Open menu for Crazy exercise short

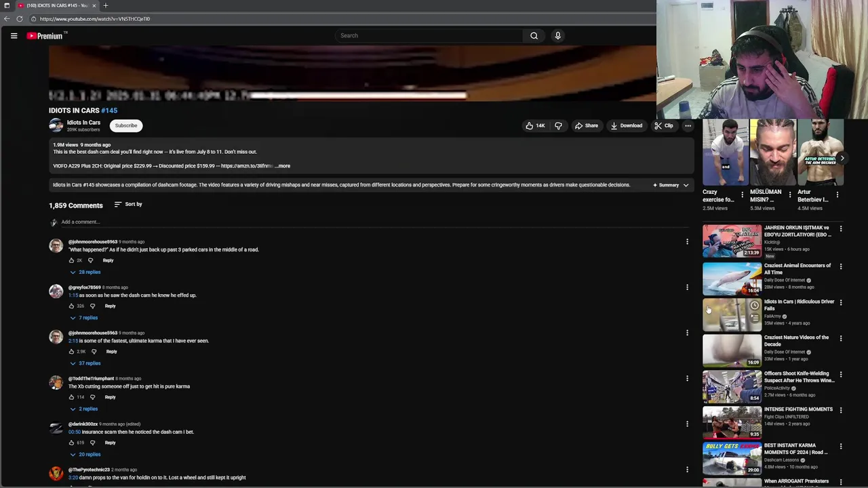[742, 195]
